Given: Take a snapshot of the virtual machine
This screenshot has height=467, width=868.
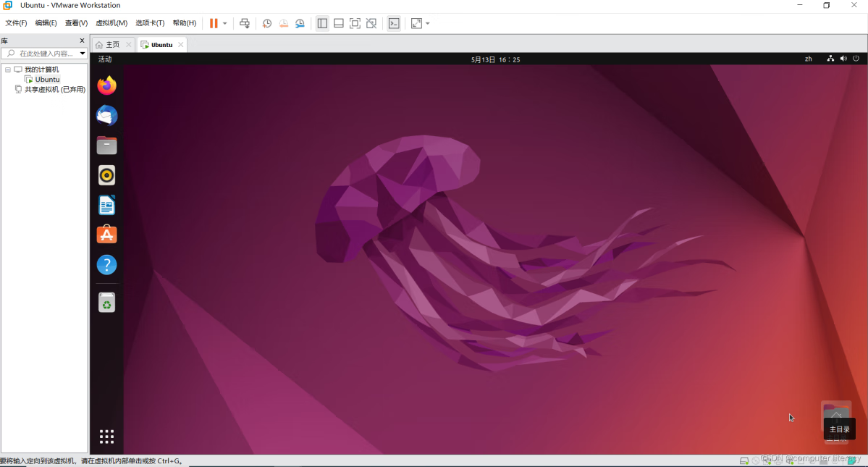Looking at the screenshot, I should [x=267, y=23].
